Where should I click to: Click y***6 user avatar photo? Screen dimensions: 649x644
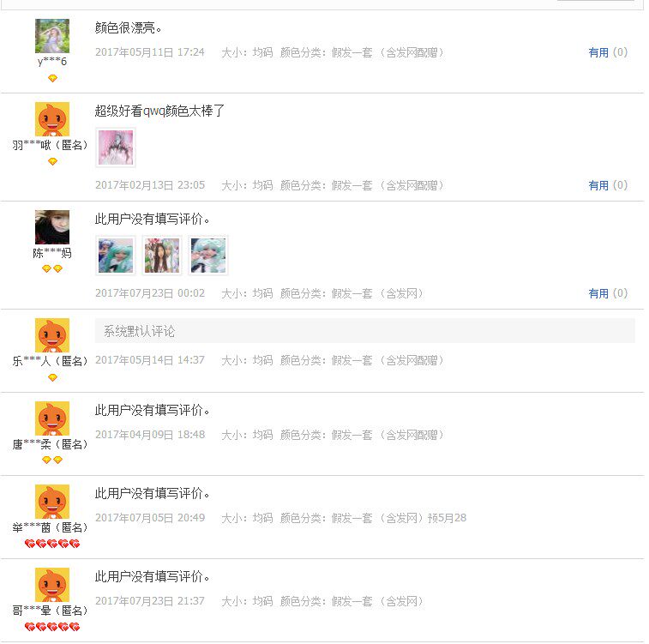[52, 36]
